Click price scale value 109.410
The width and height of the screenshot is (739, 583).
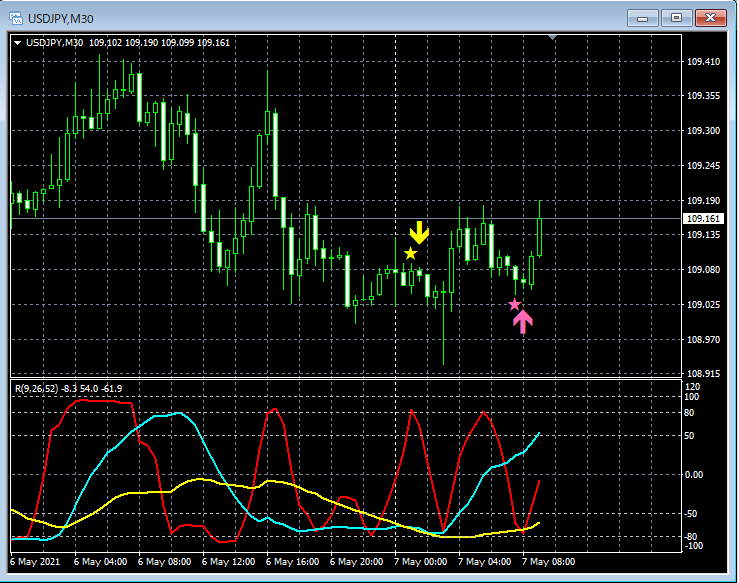pos(703,62)
